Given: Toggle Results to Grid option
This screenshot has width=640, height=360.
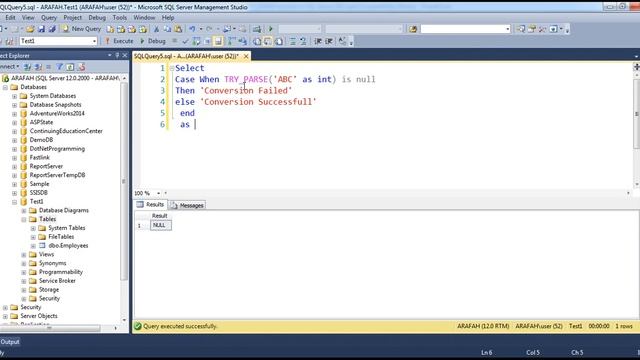Looking at the screenshot, I should pos(268,41).
